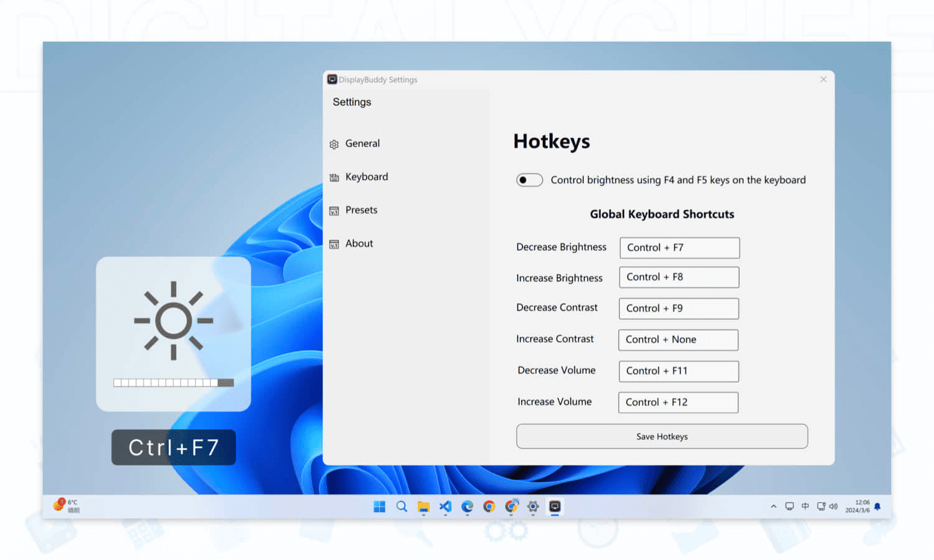Open Visual Studio Code from the taskbar
Viewport: 934px width, 560px height.
coord(445,506)
